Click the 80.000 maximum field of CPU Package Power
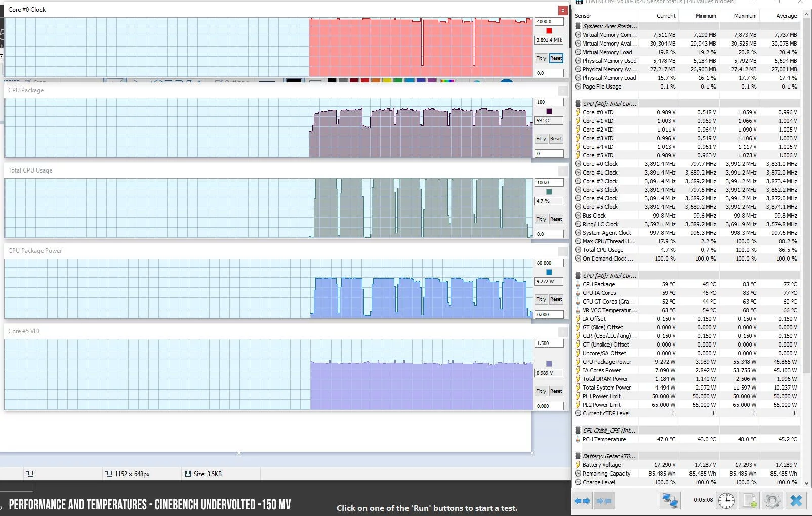The width and height of the screenshot is (812, 516). [x=549, y=263]
